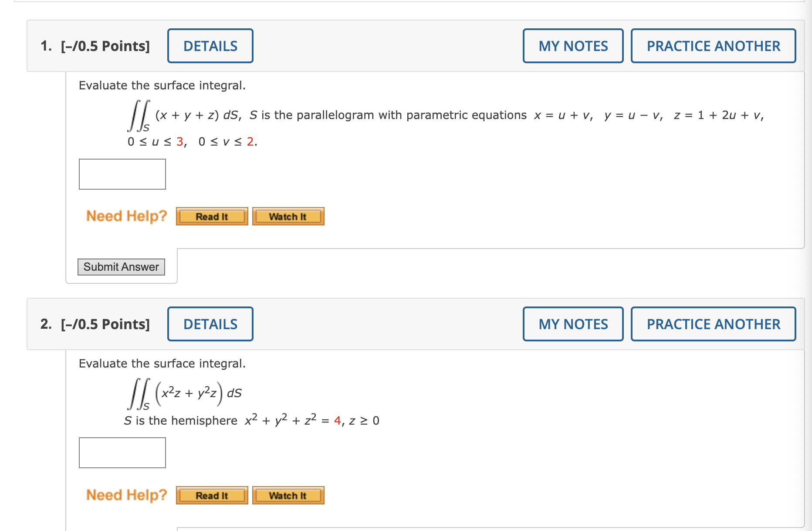Viewport: 812px width, 531px height.
Task: Click PRACTICE ANOTHER for question 2
Action: pos(714,324)
